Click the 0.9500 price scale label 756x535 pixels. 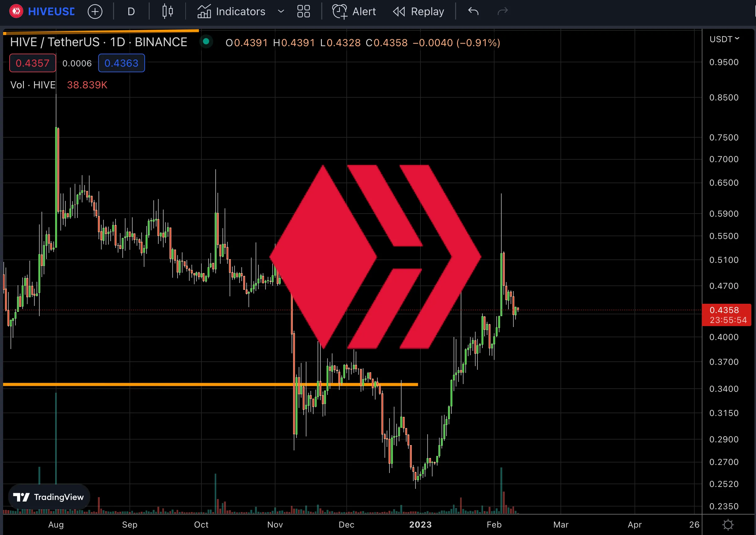724,62
